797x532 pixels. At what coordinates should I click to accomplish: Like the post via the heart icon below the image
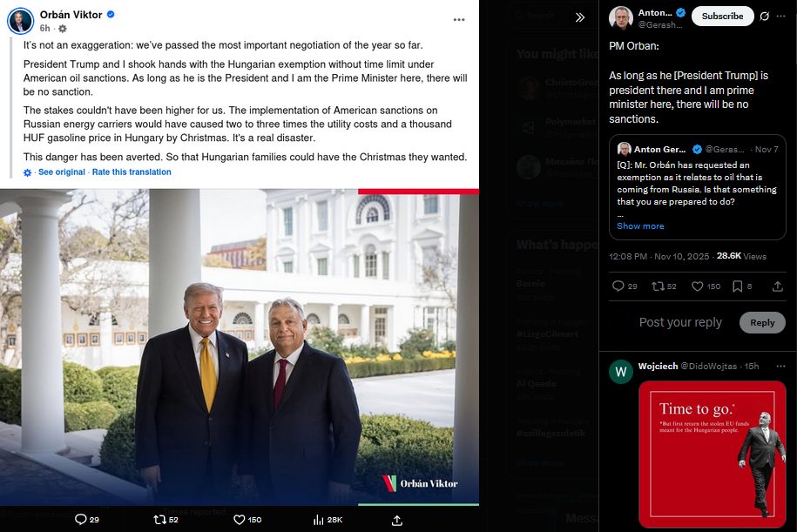(240, 519)
